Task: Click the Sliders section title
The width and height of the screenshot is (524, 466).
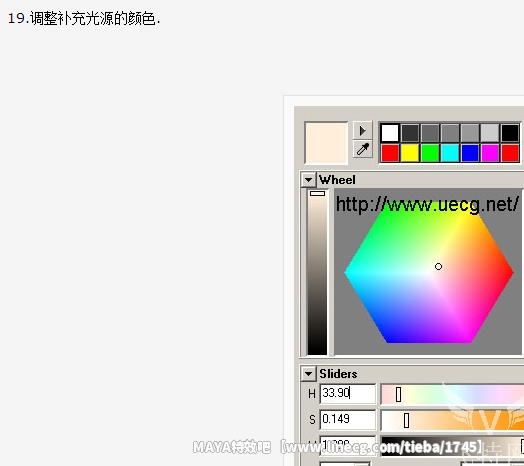Action: 338,374
